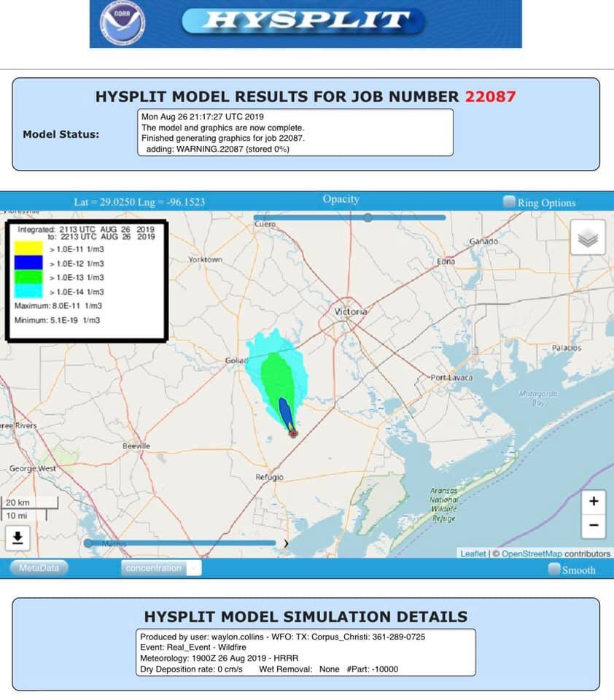Click the Port Lavaca map label
This screenshot has height=700, width=614.
coord(451,377)
